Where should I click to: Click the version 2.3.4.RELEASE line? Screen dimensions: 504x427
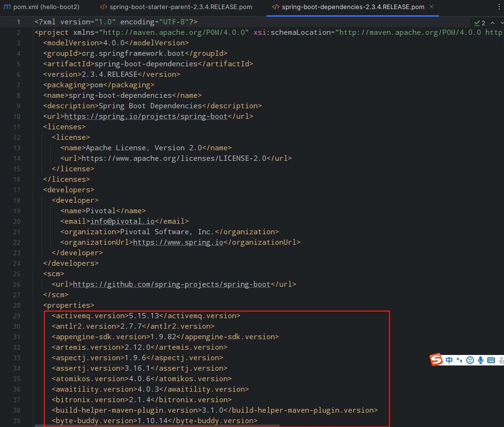pyautogui.click(x=112, y=74)
